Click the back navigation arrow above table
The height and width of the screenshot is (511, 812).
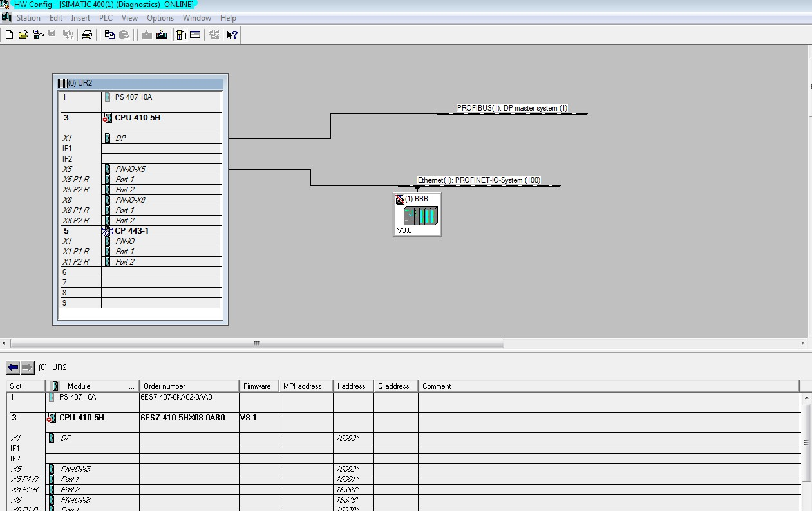tap(13, 367)
